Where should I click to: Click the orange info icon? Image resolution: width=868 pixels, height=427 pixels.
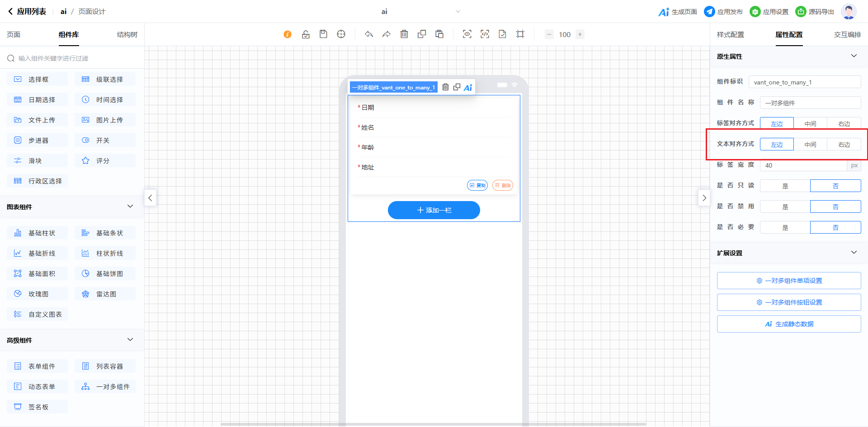tap(288, 34)
